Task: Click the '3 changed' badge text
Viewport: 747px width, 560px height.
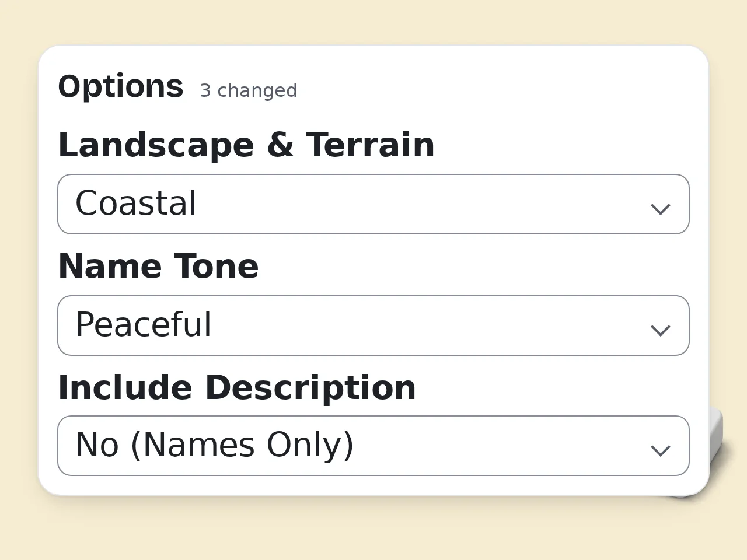Action: coord(249,90)
